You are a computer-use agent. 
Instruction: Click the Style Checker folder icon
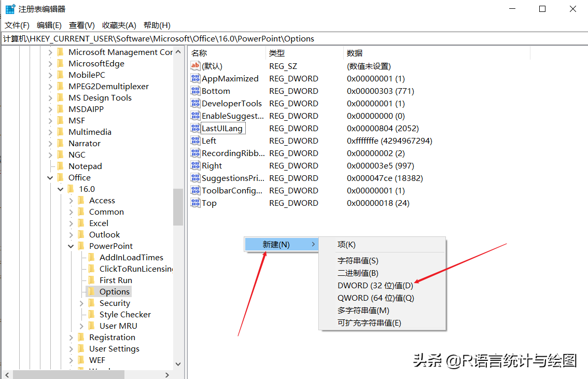pyautogui.click(x=91, y=314)
